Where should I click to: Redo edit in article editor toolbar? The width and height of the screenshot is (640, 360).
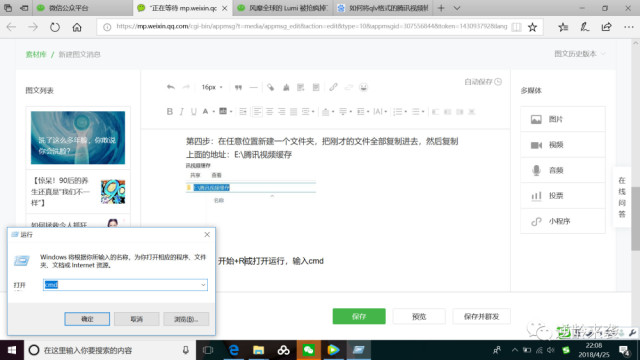pyautogui.click(x=186, y=87)
